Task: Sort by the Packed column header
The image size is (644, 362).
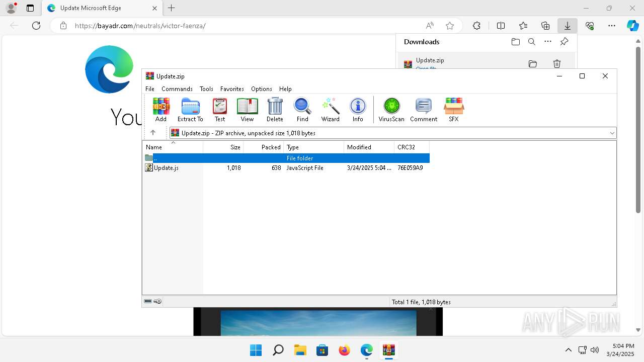Action: 264,147
